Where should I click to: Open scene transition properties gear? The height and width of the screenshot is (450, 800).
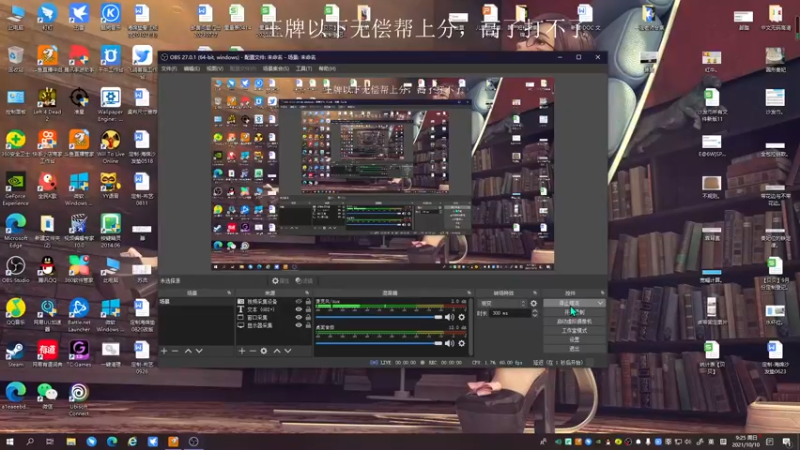click(534, 303)
